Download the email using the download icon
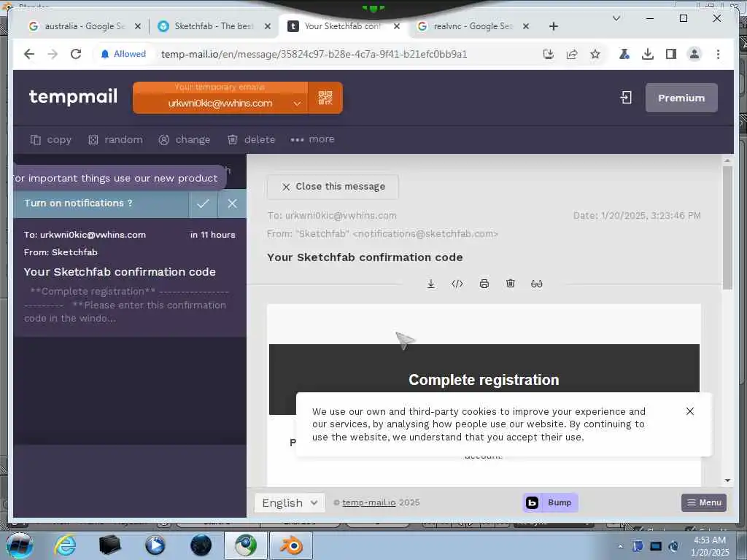Viewport: 747px width, 560px height. [x=430, y=284]
